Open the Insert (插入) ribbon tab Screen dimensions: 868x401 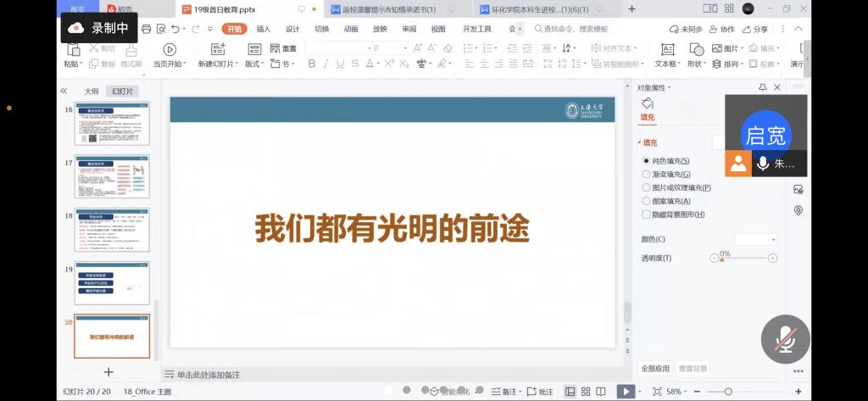[x=264, y=29]
